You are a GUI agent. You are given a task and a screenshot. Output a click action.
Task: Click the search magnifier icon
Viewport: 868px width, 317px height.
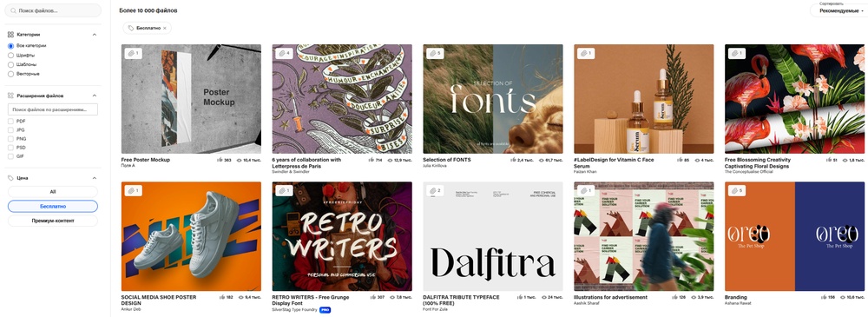pos(14,10)
